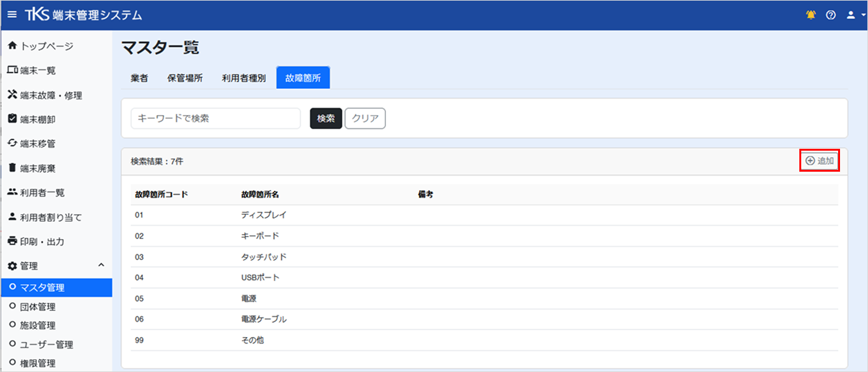
Task: Open the hamburger menu icon
Action: (12, 15)
